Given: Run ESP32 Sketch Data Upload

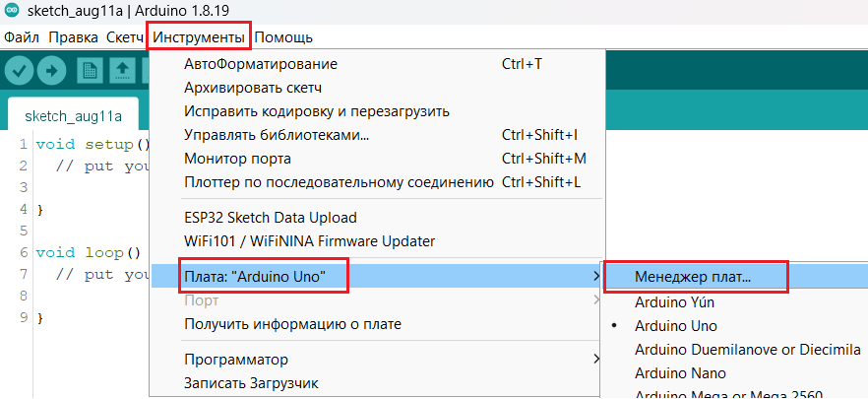Looking at the screenshot, I should pos(379,218).
